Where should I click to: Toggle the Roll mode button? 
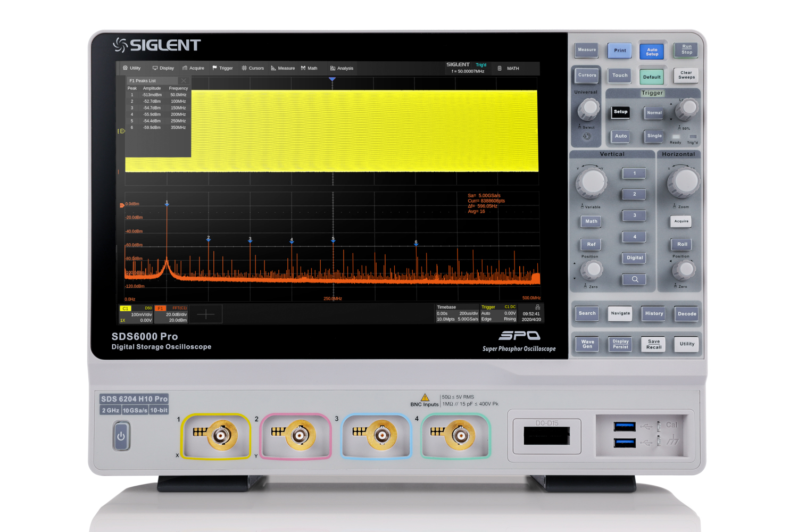point(682,244)
